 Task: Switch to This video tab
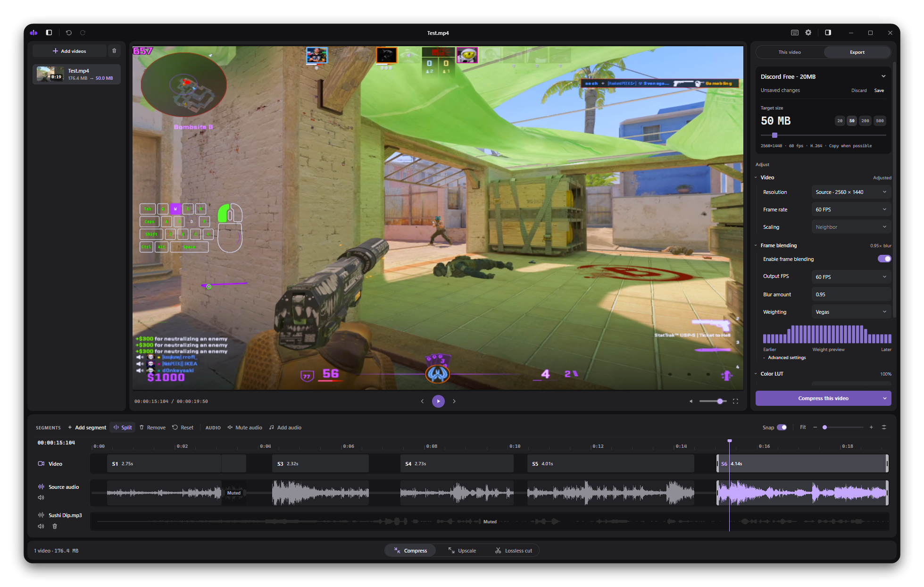(790, 52)
